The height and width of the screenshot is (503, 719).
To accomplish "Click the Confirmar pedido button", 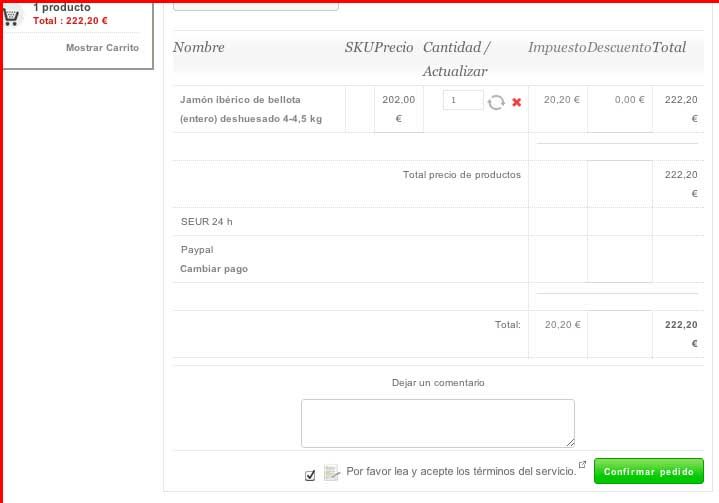I will [x=648, y=471].
